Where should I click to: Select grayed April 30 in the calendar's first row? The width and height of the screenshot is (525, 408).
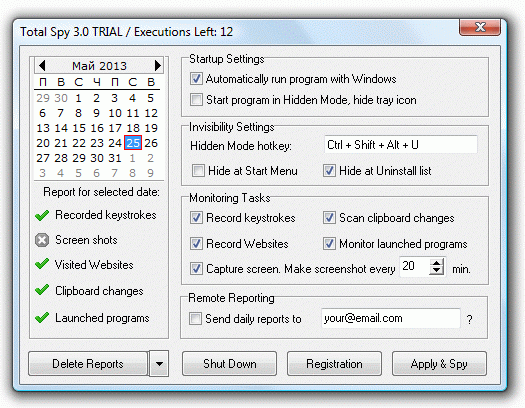61,98
